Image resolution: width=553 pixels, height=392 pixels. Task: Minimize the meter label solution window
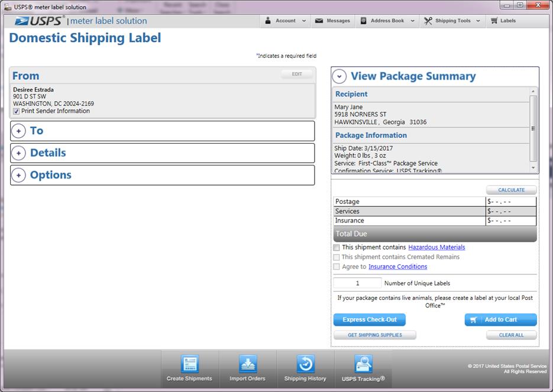point(507,5)
